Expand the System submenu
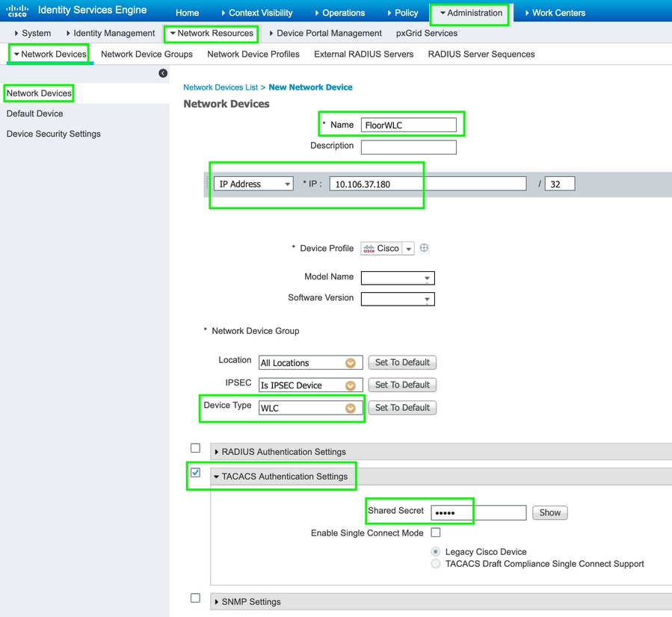This screenshot has height=617, width=672. (33, 33)
